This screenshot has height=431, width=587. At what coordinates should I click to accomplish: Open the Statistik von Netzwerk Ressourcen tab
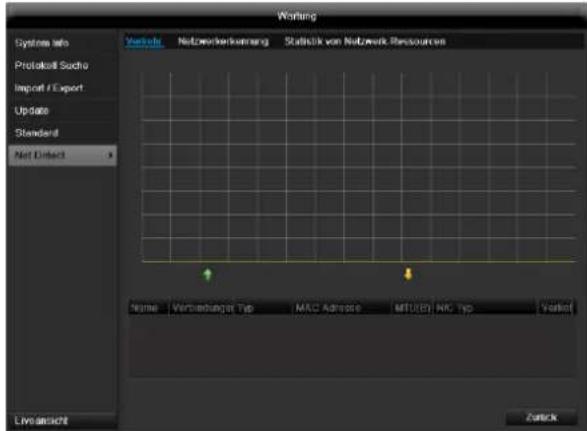pyautogui.click(x=365, y=42)
